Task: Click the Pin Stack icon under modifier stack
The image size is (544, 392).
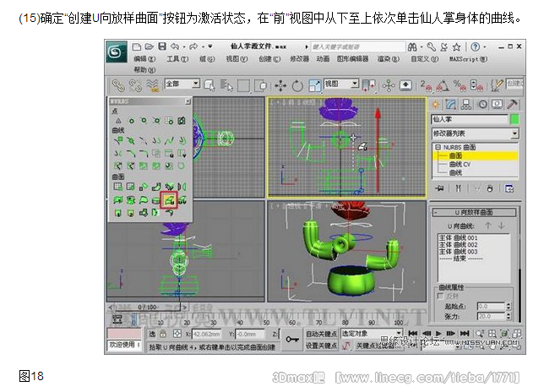Action: click(440, 188)
